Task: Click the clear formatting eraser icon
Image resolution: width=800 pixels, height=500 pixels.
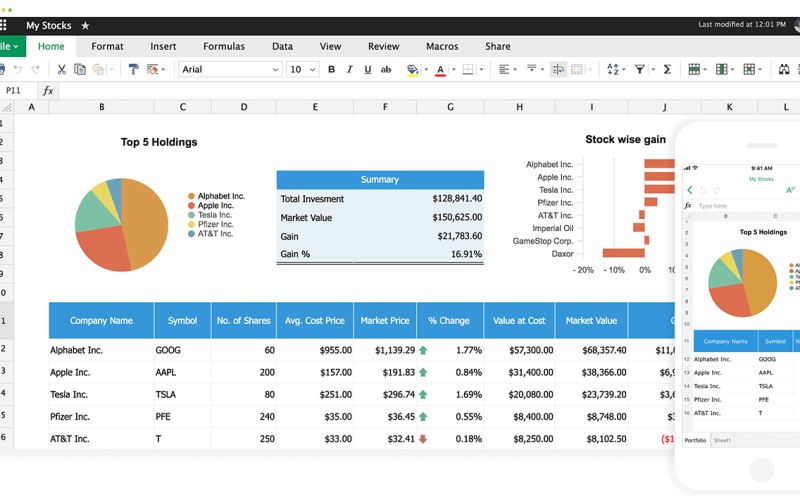Action: click(x=152, y=69)
